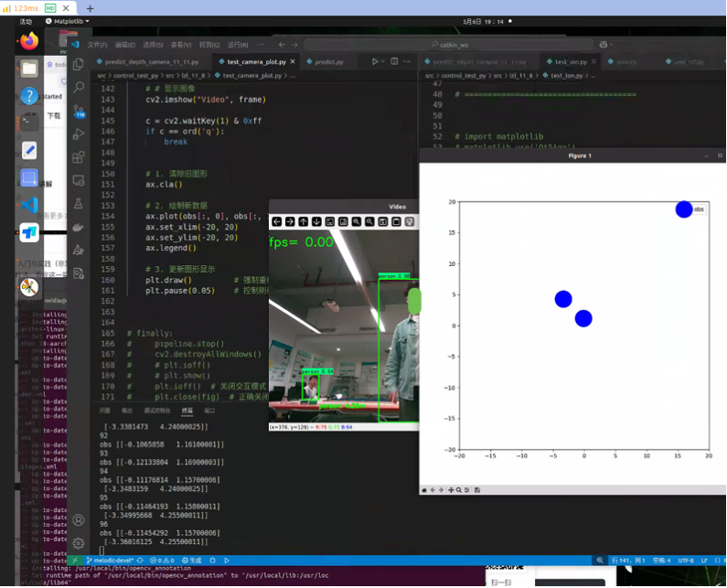Open the 运行(R) menu
The height and width of the screenshot is (588, 727).
[238, 45]
